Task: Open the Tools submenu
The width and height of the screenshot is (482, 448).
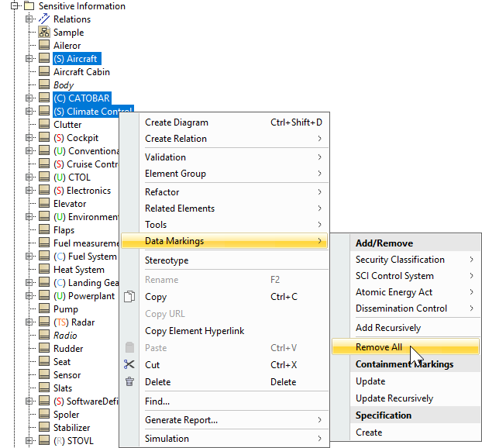Action: 225,225
